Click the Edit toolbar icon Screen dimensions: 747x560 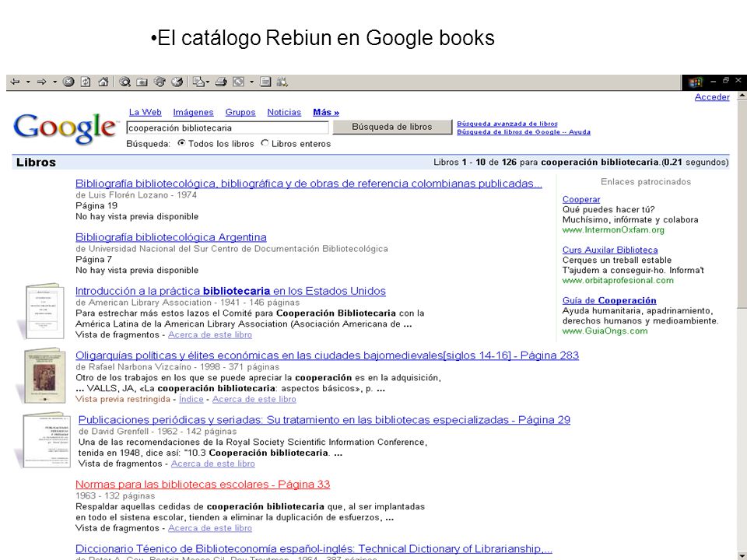(238, 82)
